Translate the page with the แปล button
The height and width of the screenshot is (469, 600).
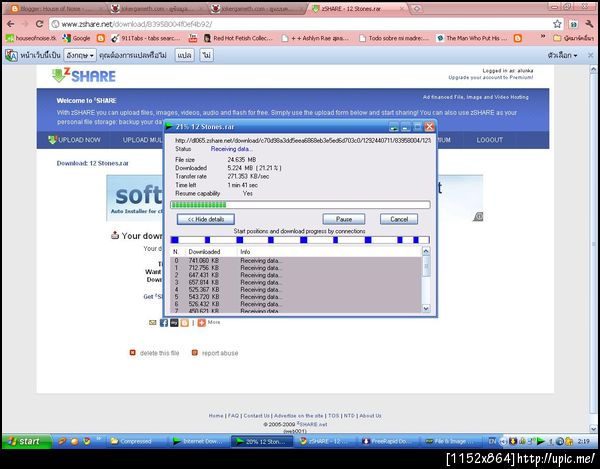click(184, 55)
